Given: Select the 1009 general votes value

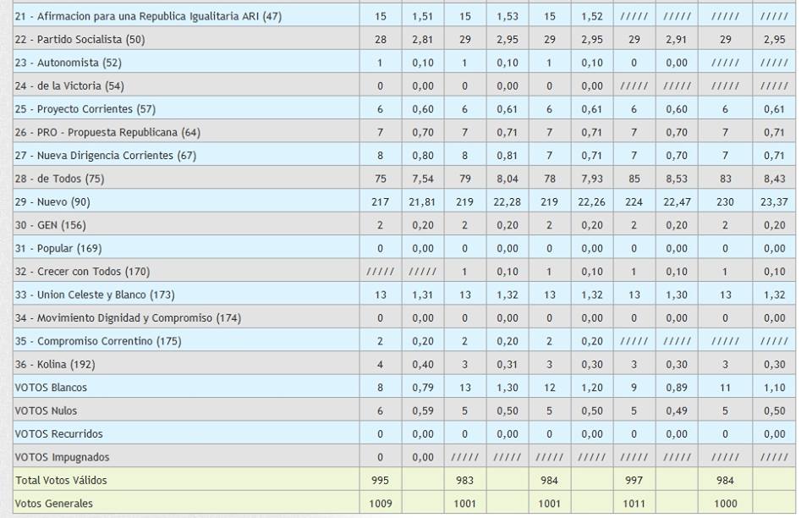Looking at the screenshot, I should pyautogui.click(x=380, y=504).
